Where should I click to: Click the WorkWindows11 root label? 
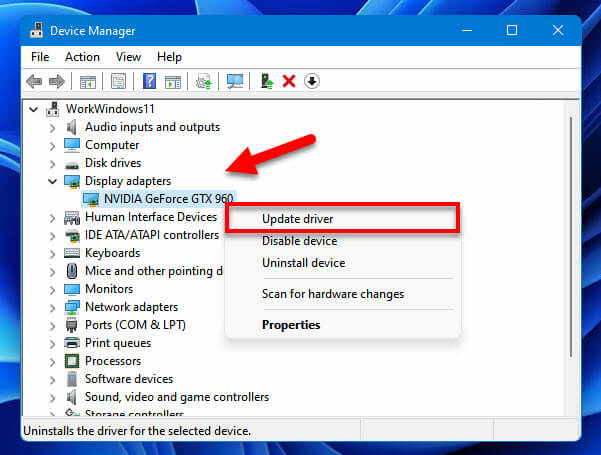(110, 109)
